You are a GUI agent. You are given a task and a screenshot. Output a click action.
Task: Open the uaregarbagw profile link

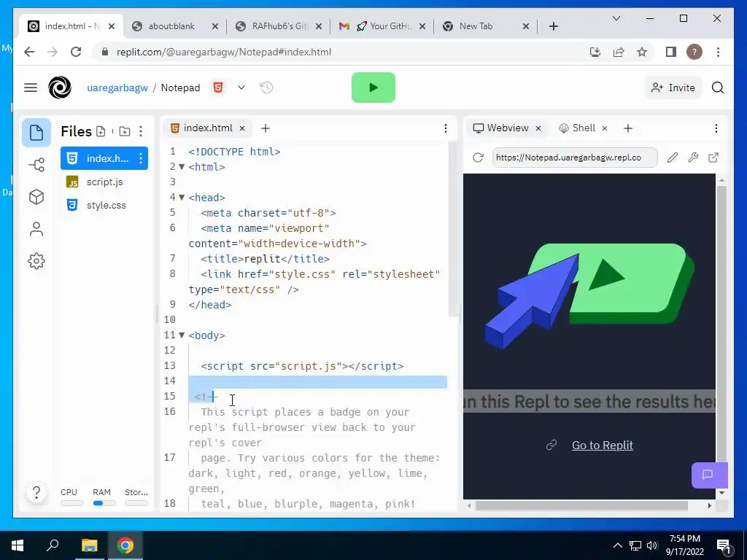click(x=117, y=87)
